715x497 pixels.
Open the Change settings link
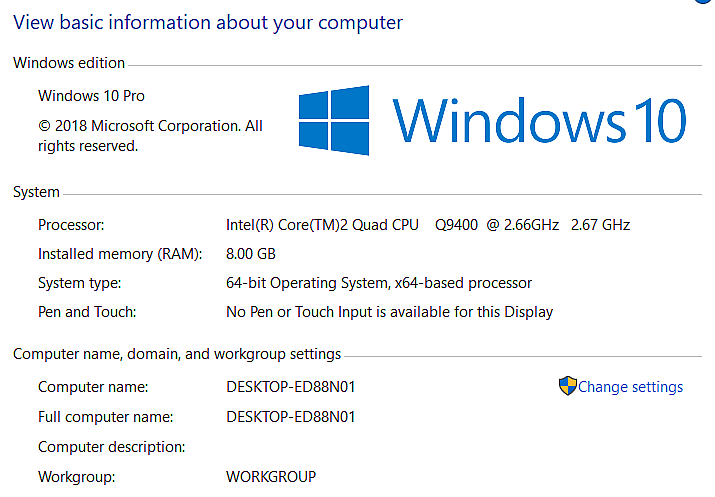(x=630, y=387)
